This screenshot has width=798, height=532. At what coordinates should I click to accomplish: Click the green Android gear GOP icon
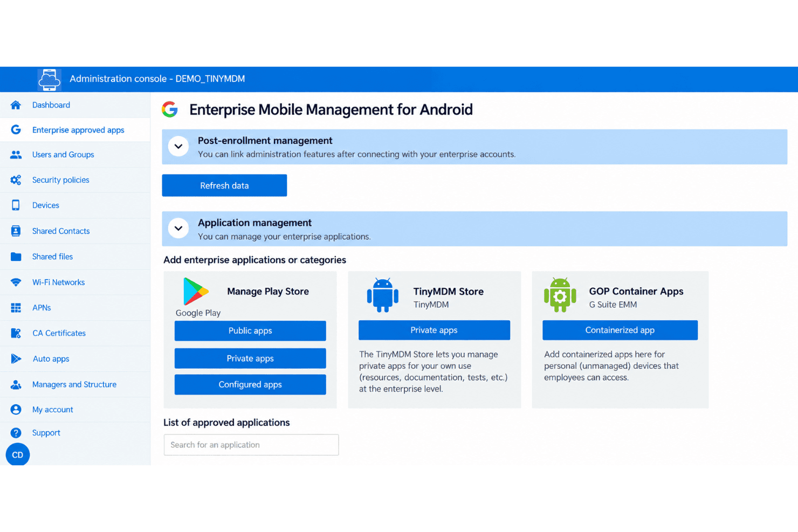pyautogui.click(x=560, y=295)
